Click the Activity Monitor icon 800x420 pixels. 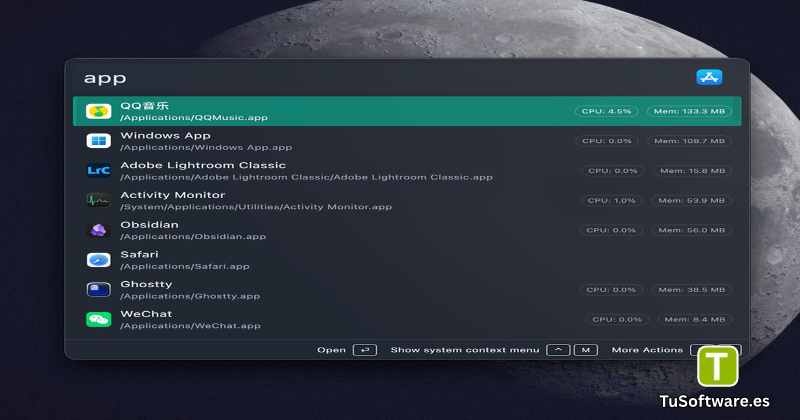[x=98, y=200]
